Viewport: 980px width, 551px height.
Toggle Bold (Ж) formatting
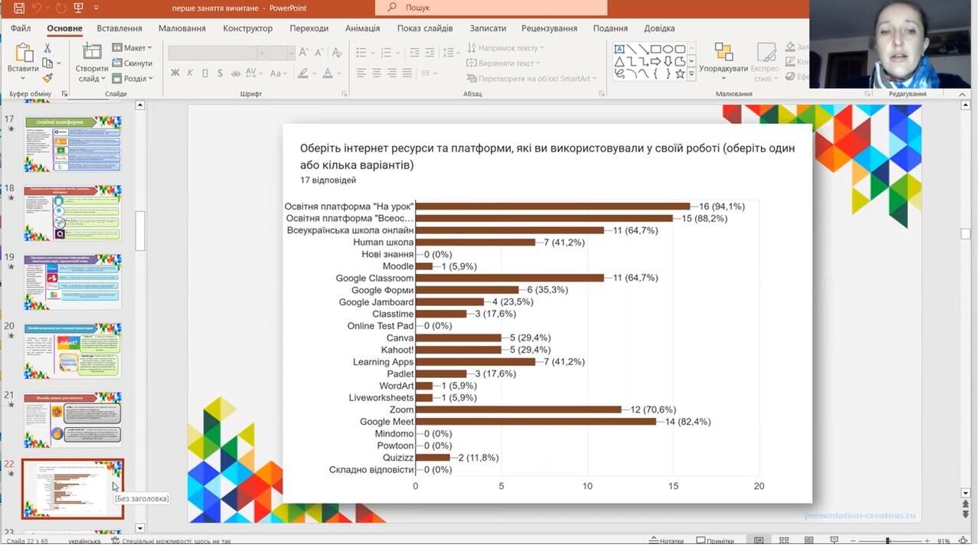175,73
